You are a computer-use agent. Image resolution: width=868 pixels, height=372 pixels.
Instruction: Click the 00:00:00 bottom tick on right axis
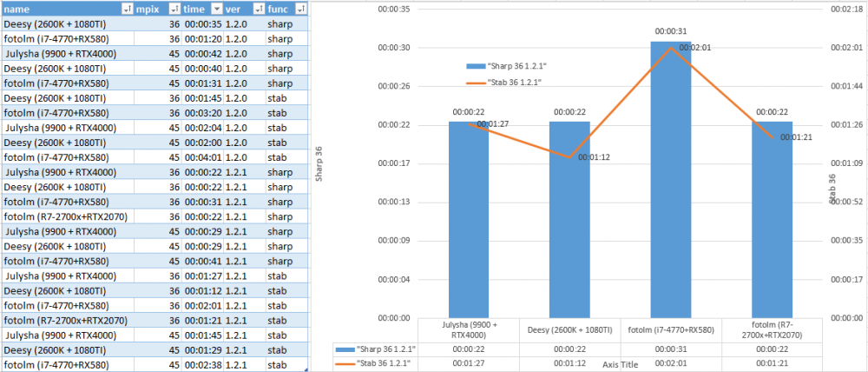click(x=847, y=317)
